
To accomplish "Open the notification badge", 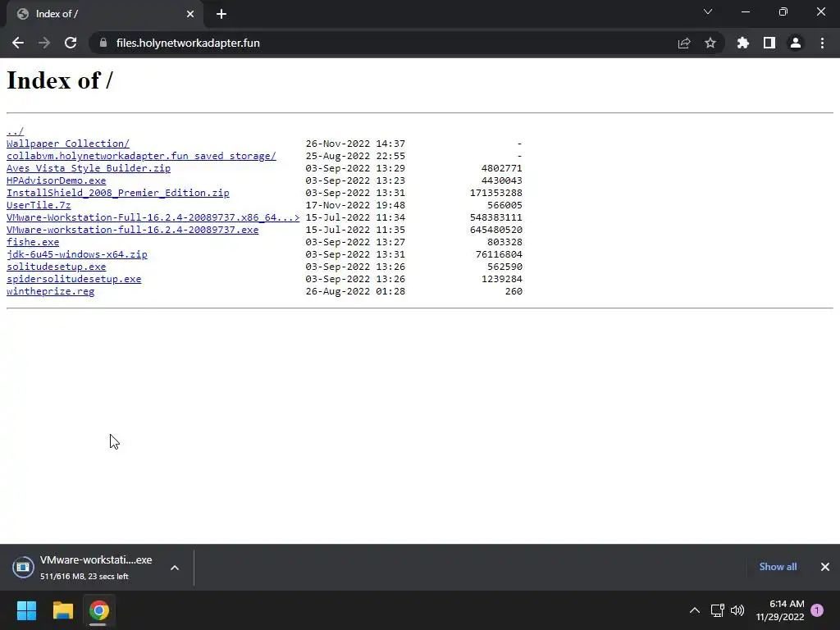I will pos(817,610).
